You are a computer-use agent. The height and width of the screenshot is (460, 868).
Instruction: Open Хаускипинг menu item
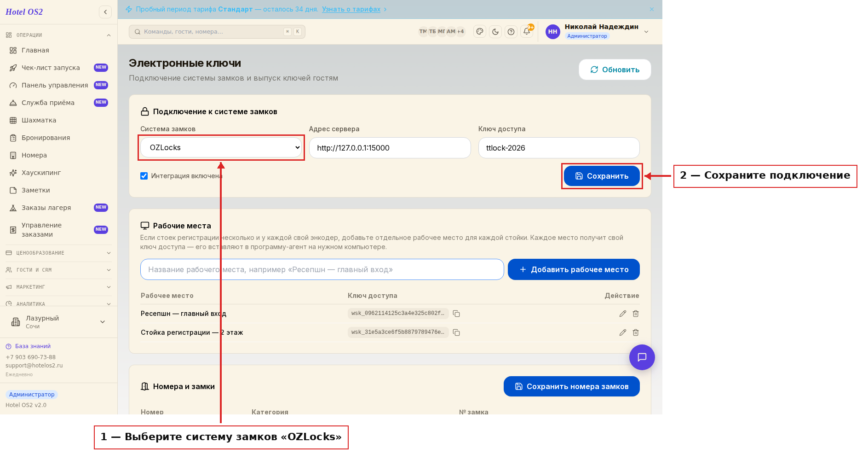pyautogui.click(x=58, y=173)
